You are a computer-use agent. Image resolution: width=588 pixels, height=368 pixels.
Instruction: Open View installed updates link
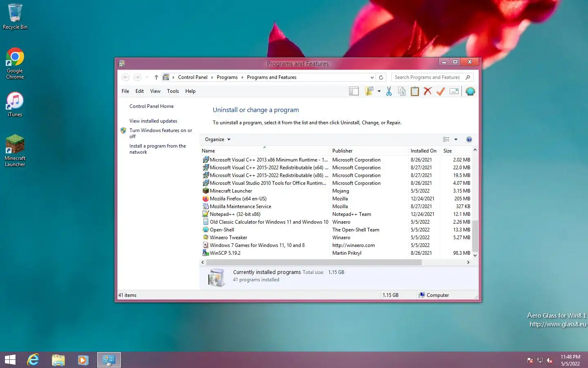pyautogui.click(x=153, y=121)
